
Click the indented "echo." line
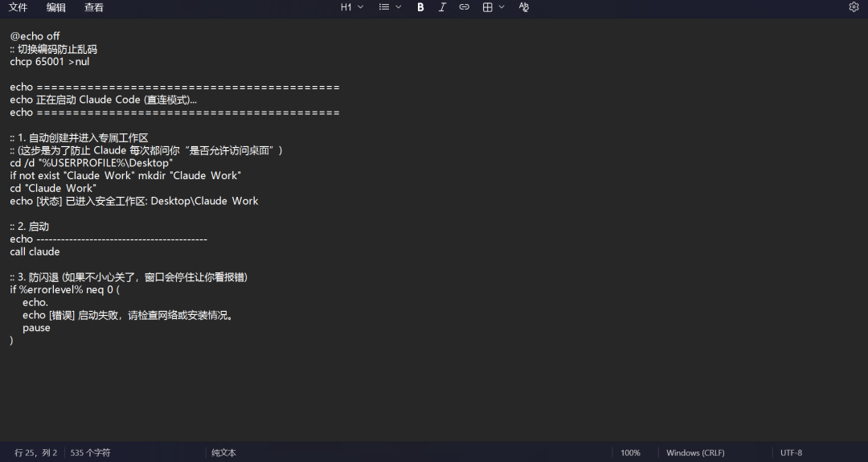point(35,302)
